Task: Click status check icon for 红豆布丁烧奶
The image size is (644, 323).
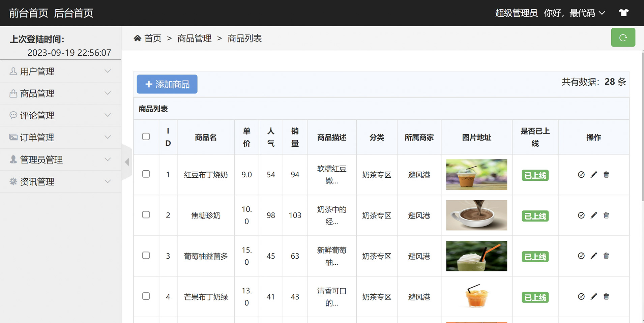Action: pos(581,175)
